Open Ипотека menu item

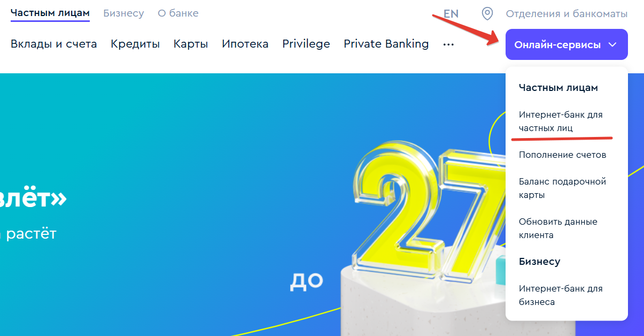click(x=245, y=44)
